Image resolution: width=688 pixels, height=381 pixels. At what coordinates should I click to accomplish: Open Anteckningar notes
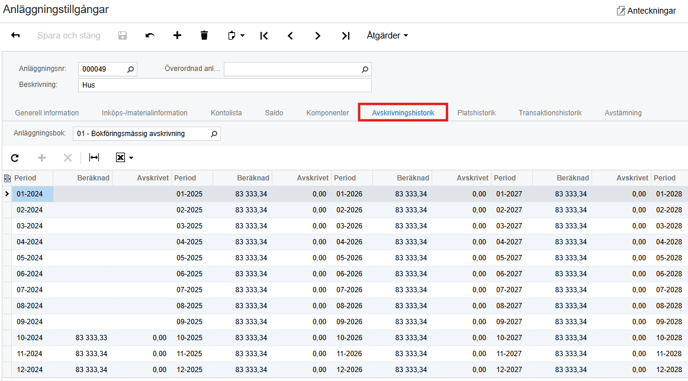[x=646, y=11]
